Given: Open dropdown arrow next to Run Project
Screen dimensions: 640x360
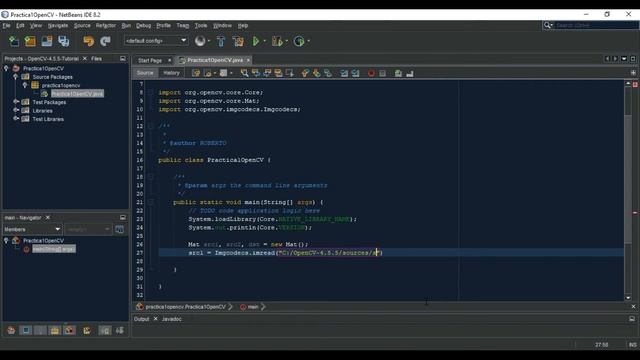Looking at the screenshot, I should (x=264, y=41).
